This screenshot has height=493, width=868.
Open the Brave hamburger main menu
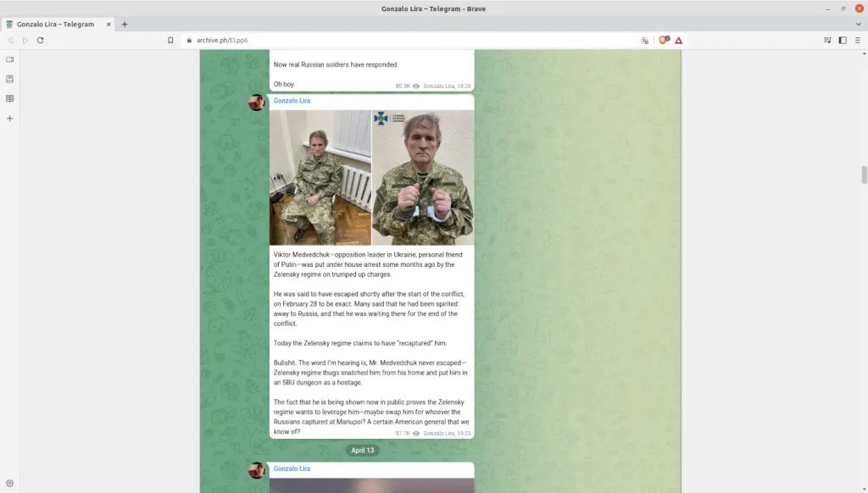[858, 40]
